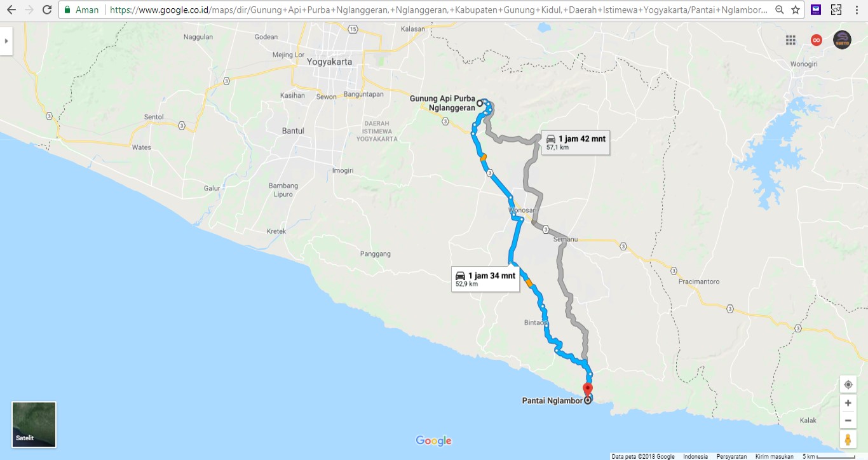This screenshot has height=460, width=868.
Task: Click the browser back arrow
Action: (11, 10)
